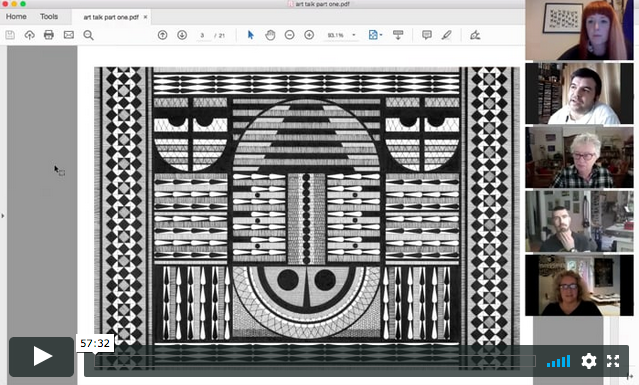Click the video progress bar
Image resolution: width=639 pixels, height=385 pixels.
pos(315,361)
